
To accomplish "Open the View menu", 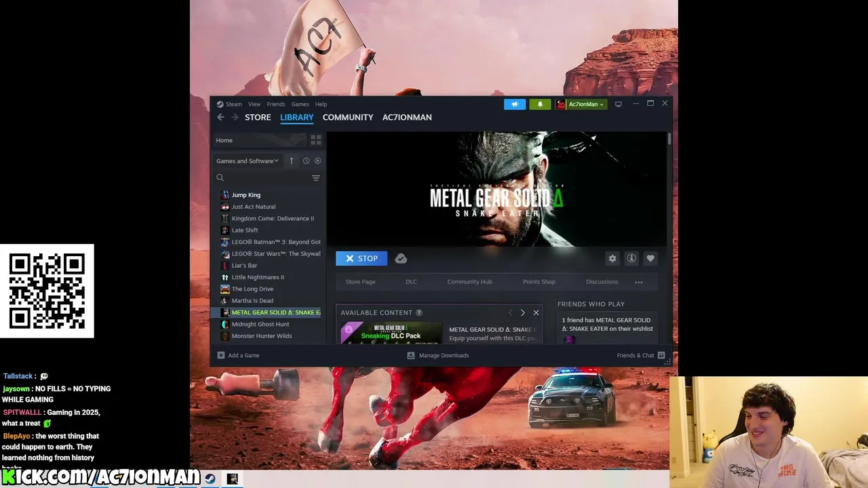I will pos(254,104).
